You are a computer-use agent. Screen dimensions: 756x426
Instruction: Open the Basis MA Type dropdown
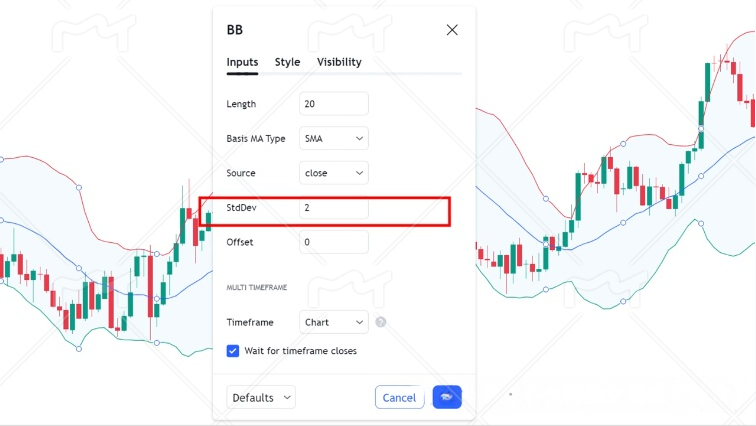[334, 138]
